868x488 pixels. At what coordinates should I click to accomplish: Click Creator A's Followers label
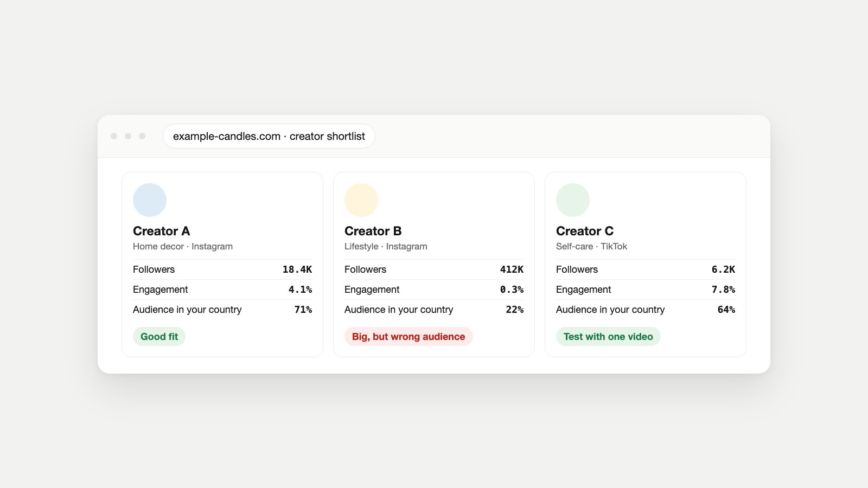pyautogui.click(x=154, y=269)
